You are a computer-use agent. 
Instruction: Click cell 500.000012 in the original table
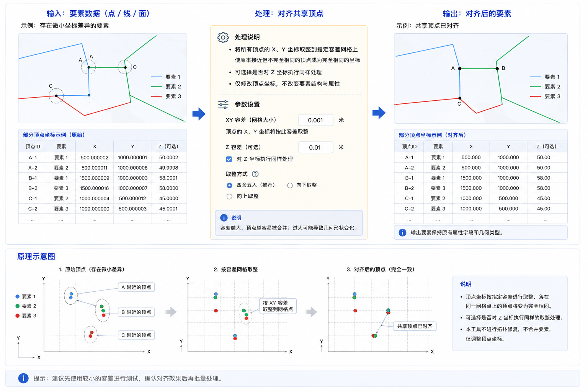(x=132, y=199)
